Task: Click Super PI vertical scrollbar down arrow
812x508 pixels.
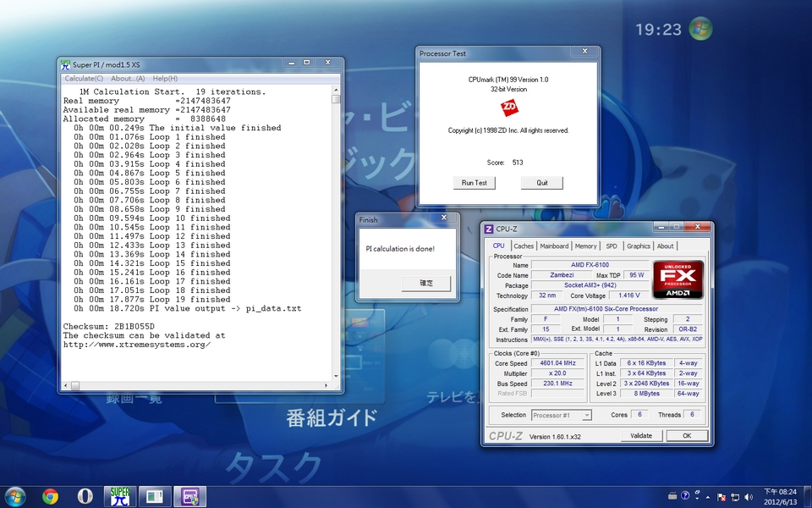Action: [x=336, y=376]
